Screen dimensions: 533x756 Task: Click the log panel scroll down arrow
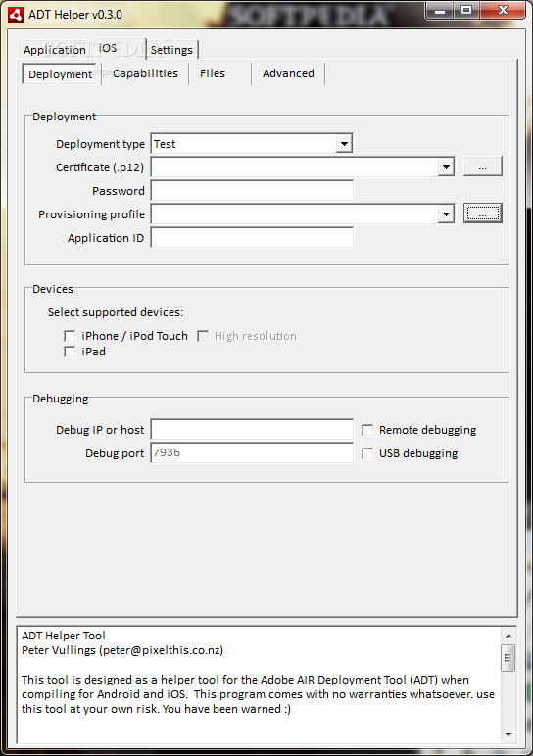509,735
